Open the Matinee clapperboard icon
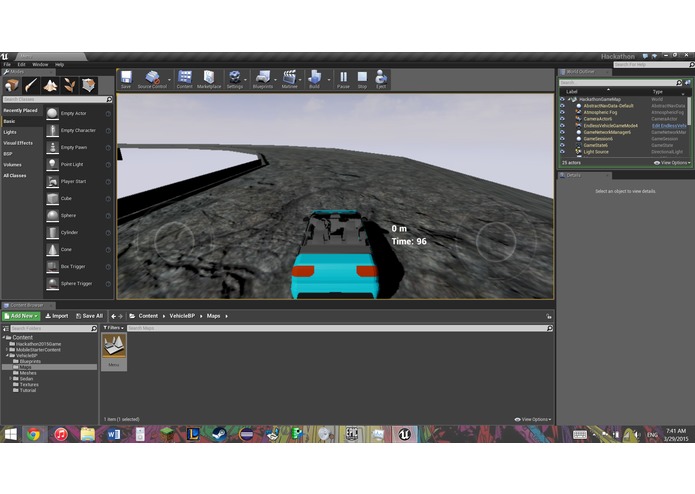 pos(289,79)
